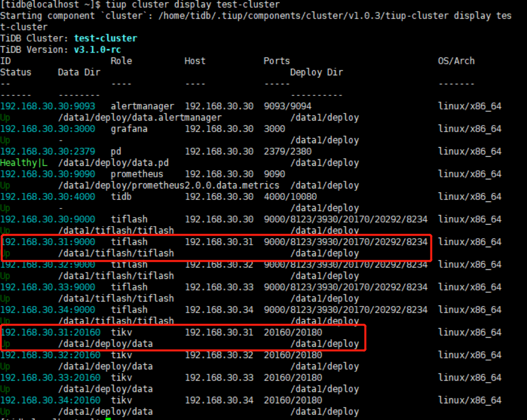
Task: Click tiflash ports in 192.168.30.33:9000 row
Action: (x=345, y=287)
